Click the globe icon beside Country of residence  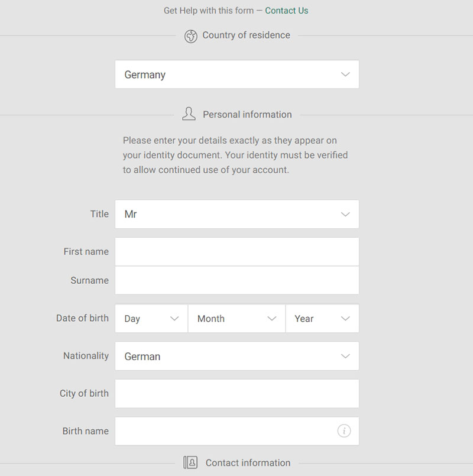[x=190, y=36]
